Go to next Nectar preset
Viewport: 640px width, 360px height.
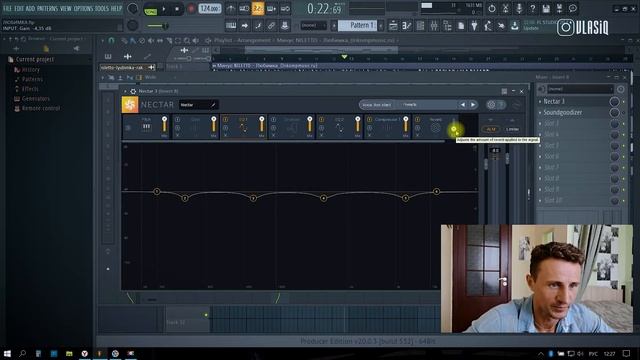coord(473,105)
